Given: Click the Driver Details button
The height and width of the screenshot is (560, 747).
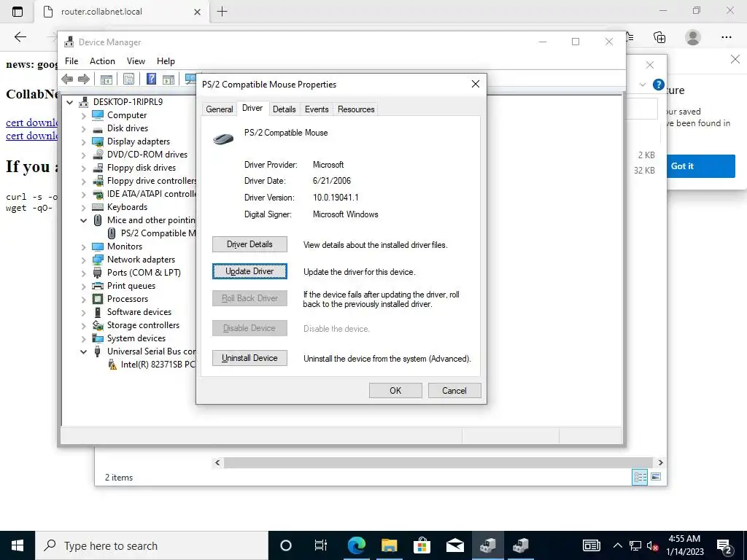Looking at the screenshot, I should (x=249, y=244).
